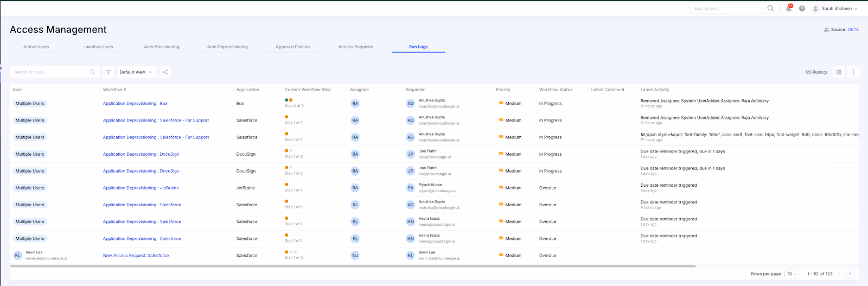The width and height of the screenshot is (868, 286).
Task: Click the RA assignee avatar in the JetBrains row
Action: tap(355, 188)
